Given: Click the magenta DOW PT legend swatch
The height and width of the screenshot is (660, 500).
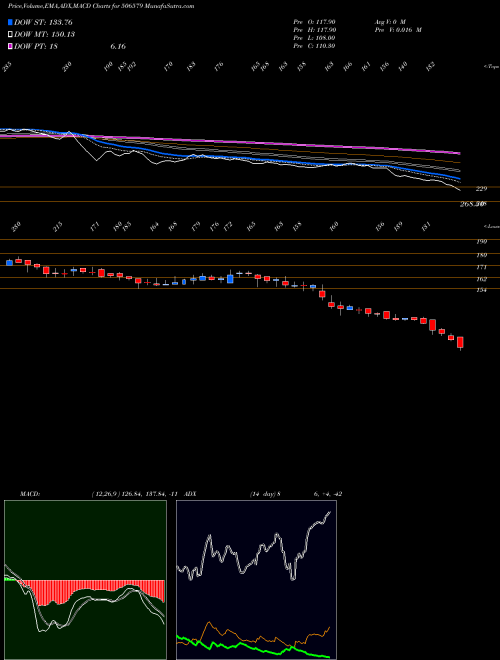Looking at the screenshot, I should pyautogui.click(x=10, y=46).
